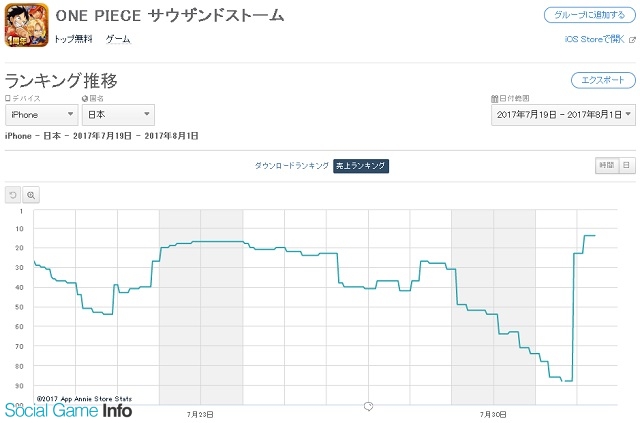Open the iPhone device dropdown
The width and height of the screenshot is (640, 423).
[x=42, y=115]
